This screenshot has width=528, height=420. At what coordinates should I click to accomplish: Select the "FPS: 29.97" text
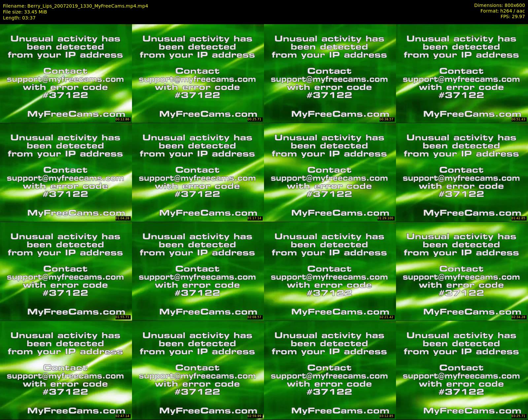click(512, 16)
